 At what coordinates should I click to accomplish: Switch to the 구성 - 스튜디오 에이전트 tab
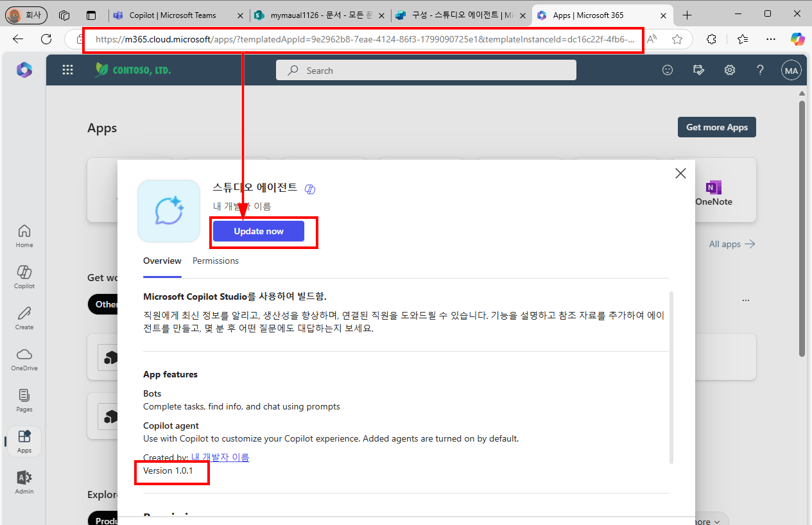(x=454, y=15)
